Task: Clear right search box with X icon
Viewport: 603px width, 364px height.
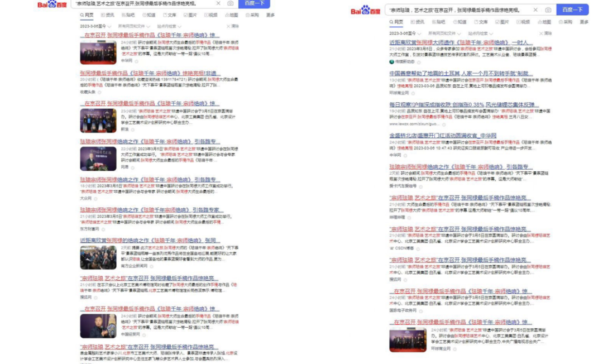Action: pyautogui.click(x=535, y=10)
